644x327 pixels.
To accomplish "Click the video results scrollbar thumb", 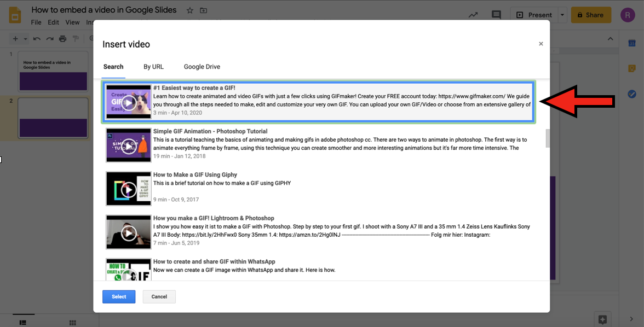I will (x=547, y=138).
